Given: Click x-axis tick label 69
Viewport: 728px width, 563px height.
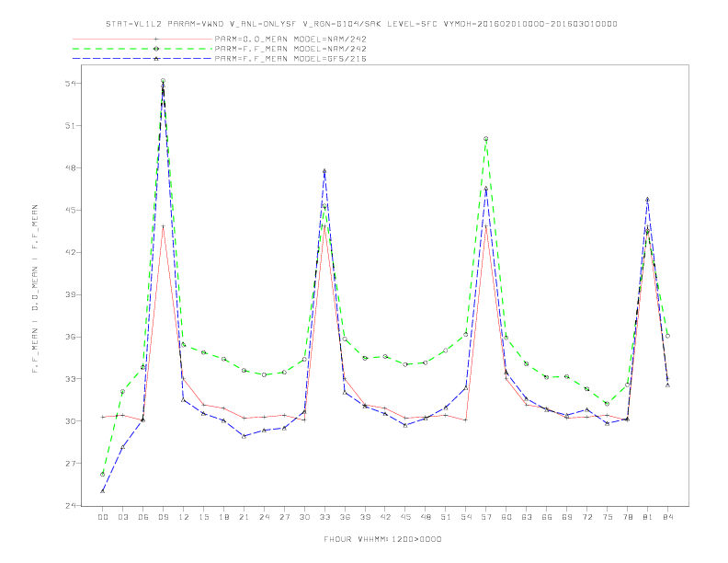Looking at the screenshot, I should tap(567, 517).
